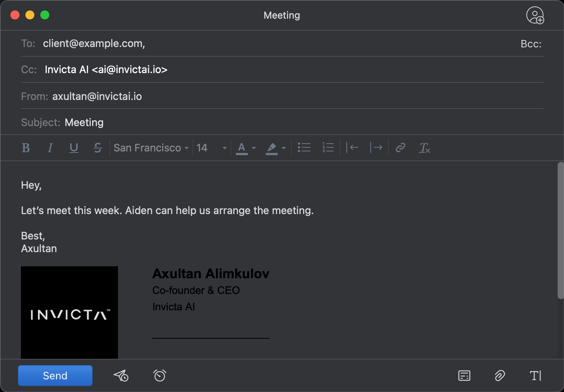Decrease indent of the text
Image resolution: width=564 pixels, height=392 pixels.
(352, 148)
